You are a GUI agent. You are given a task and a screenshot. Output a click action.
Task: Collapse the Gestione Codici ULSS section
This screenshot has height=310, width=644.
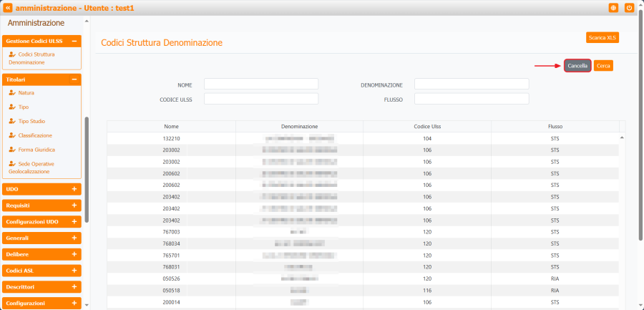74,42
